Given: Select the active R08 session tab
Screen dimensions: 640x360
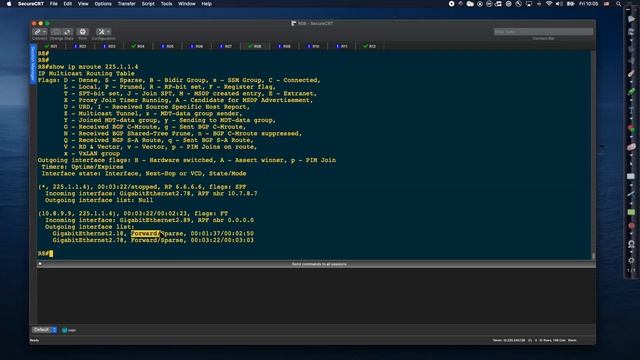Looking at the screenshot, I should pos(255,46).
